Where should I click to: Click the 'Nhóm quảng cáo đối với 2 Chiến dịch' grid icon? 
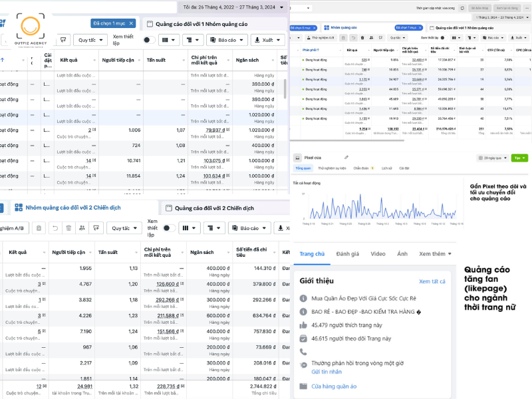19,207
